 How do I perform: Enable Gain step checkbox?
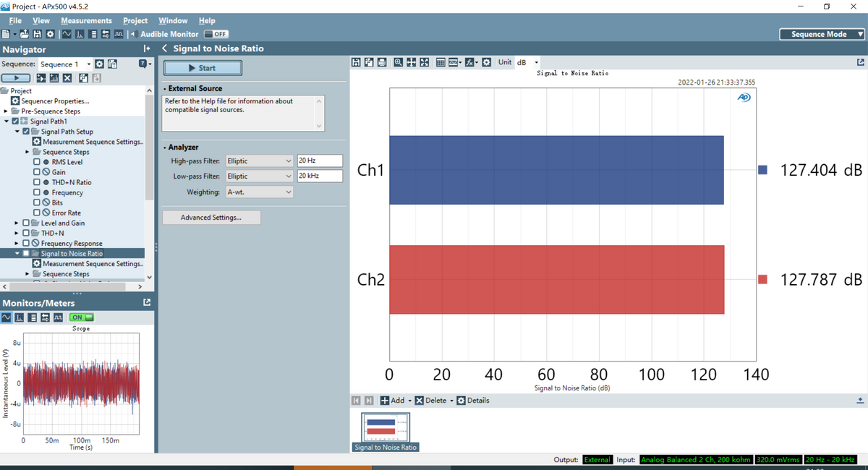click(36, 172)
